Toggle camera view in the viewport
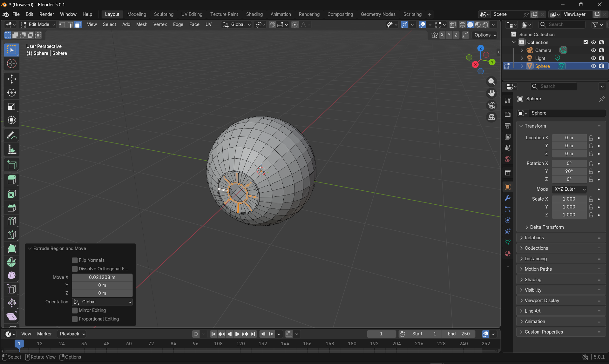This screenshot has height=364, width=609. coord(491,105)
